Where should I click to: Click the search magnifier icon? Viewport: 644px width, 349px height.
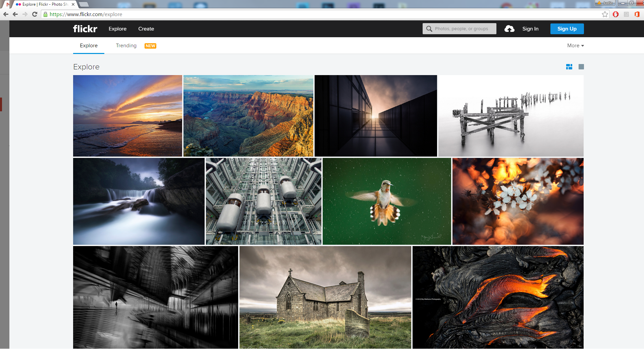coord(429,29)
